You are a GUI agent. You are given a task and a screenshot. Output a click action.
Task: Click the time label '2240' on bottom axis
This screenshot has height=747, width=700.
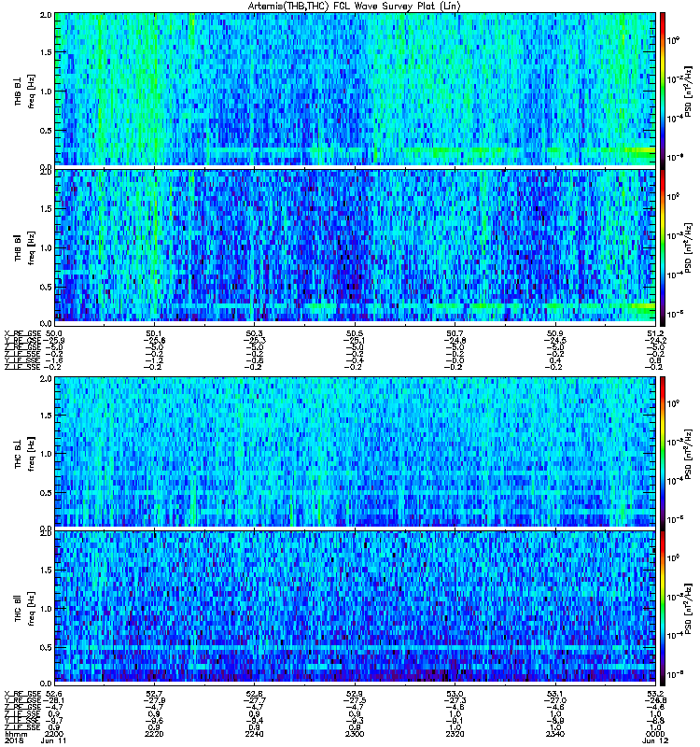tap(254, 734)
